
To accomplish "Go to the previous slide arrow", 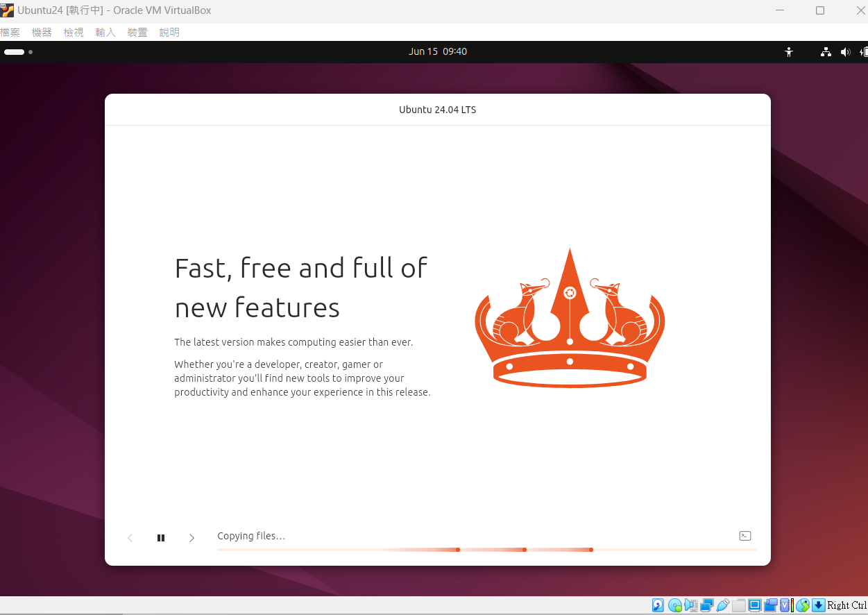I will (x=130, y=538).
